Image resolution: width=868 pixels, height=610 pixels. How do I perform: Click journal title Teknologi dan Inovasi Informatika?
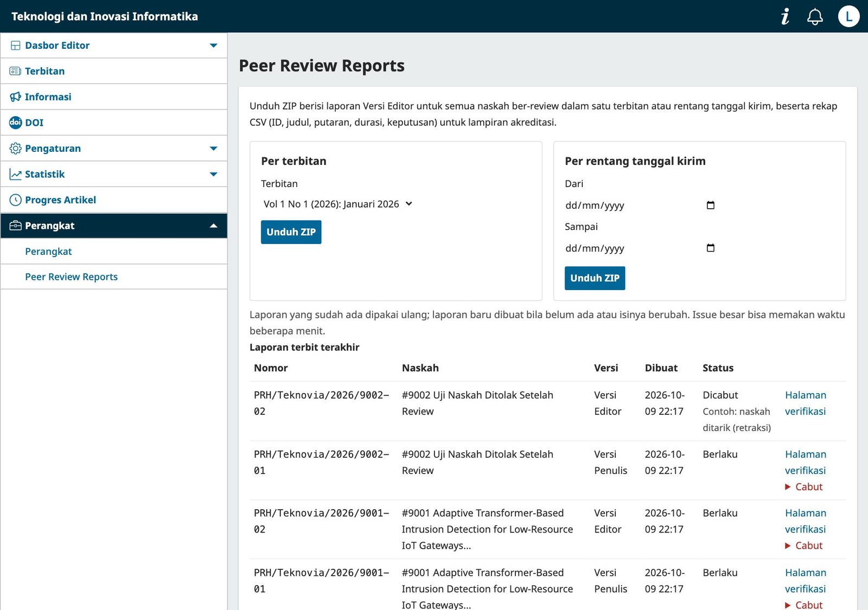tap(105, 16)
